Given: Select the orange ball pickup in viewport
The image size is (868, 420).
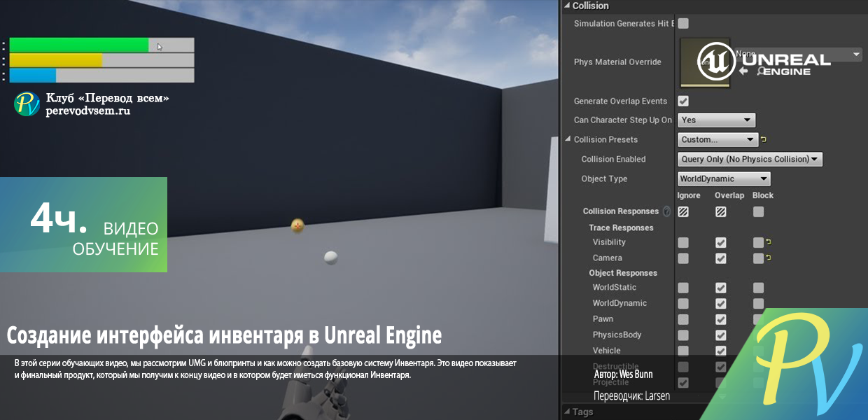Looking at the screenshot, I should click(x=297, y=225).
